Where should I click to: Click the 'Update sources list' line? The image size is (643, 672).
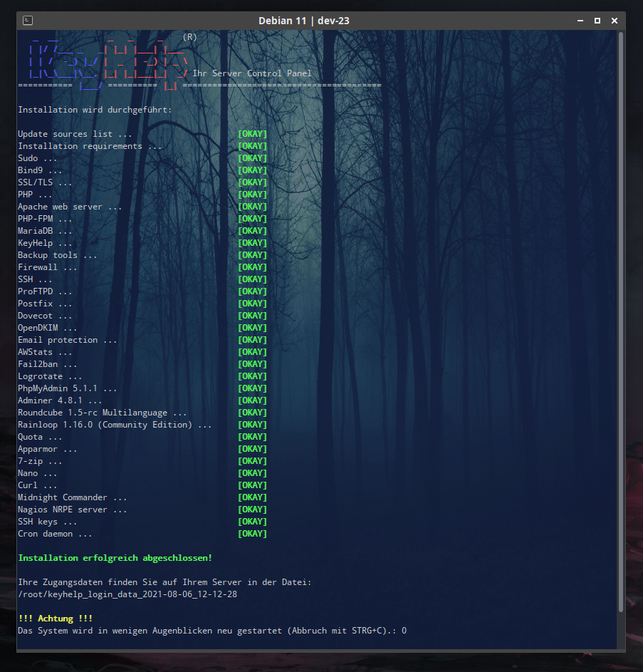point(75,134)
